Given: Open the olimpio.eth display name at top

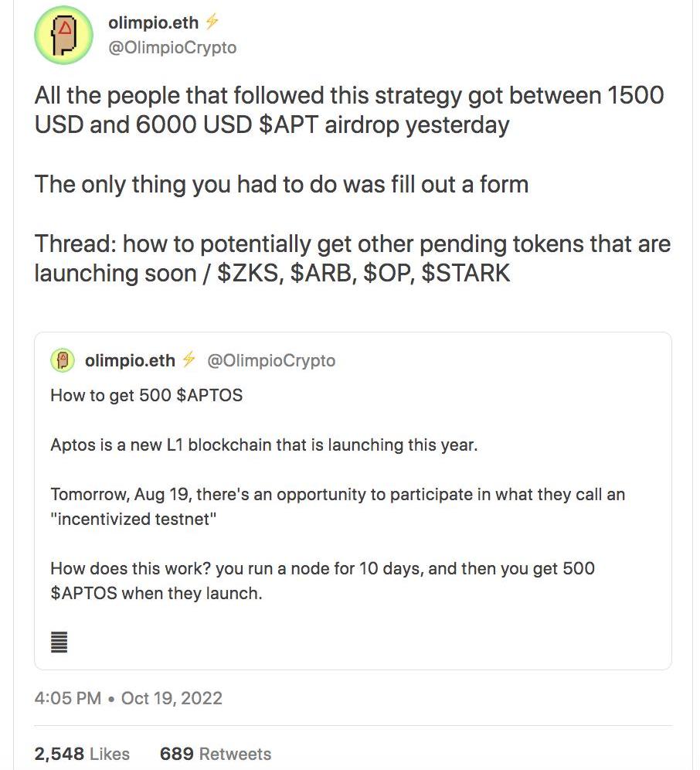Looking at the screenshot, I should tap(153, 24).
